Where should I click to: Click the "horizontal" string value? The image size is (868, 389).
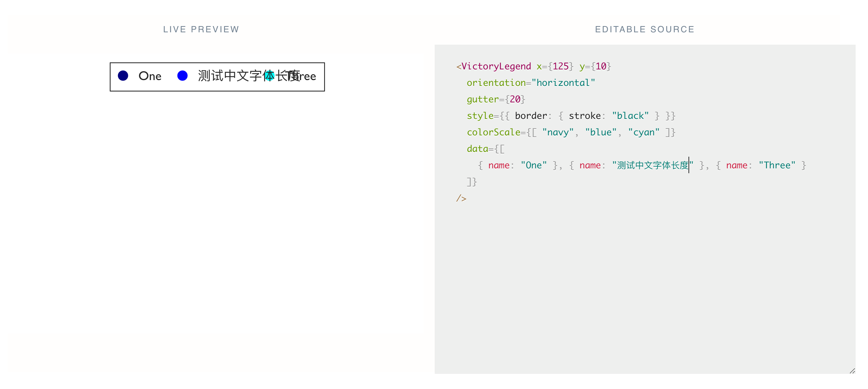click(563, 82)
